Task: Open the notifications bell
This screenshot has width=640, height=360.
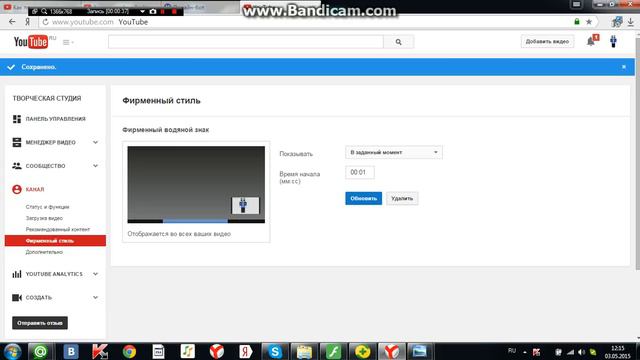Action: [x=591, y=41]
